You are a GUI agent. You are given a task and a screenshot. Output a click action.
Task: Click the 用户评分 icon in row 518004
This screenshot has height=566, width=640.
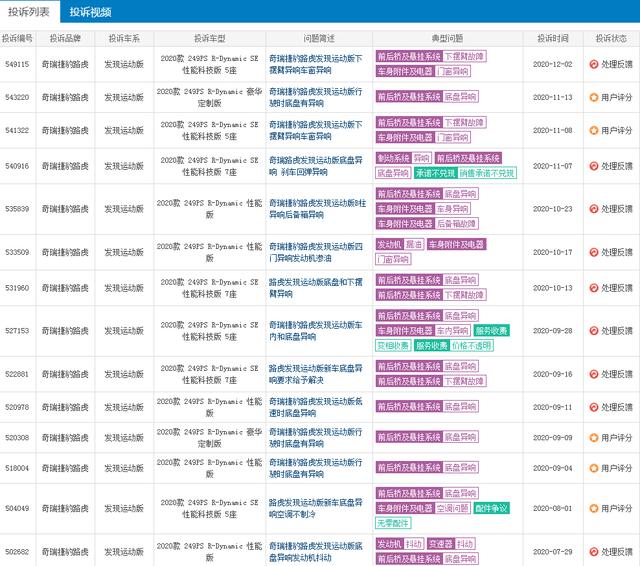[x=594, y=468]
